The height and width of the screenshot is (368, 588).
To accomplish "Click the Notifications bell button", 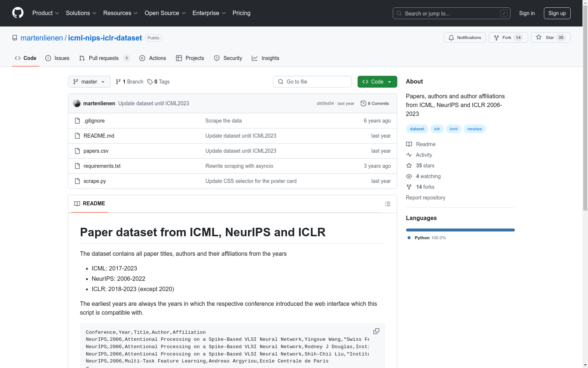I will 465,38.
